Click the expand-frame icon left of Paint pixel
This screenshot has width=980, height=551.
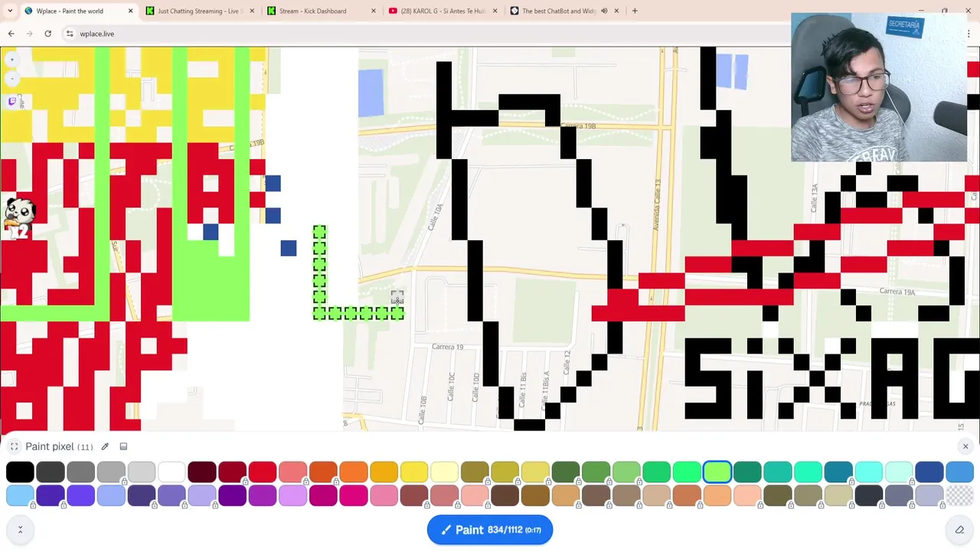(14, 447)
